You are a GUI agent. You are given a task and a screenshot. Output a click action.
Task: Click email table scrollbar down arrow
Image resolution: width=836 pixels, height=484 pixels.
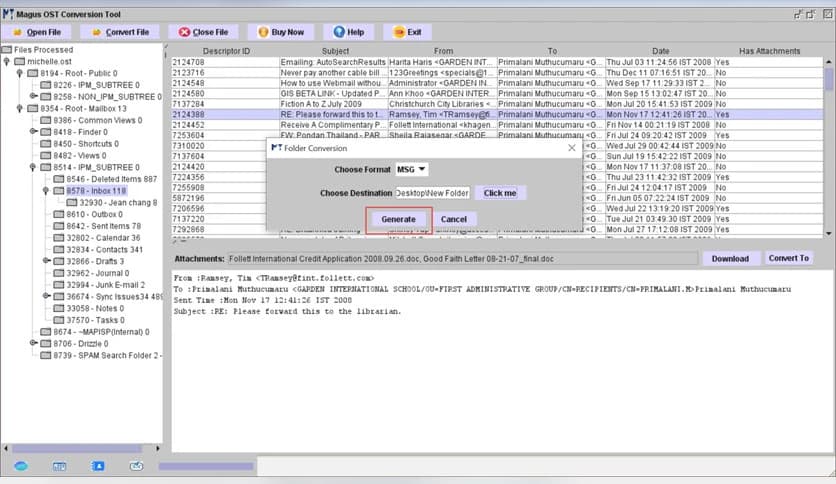tap(829, 233)
